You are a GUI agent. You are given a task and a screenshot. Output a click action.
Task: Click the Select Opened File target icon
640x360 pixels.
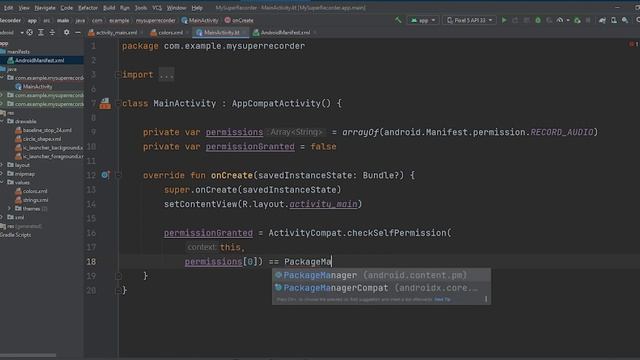[29, 32]
